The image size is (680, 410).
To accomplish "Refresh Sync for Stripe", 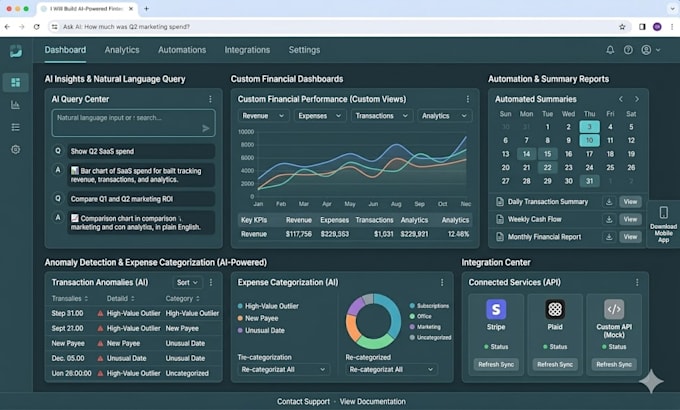I will click(x=496, y=364).
